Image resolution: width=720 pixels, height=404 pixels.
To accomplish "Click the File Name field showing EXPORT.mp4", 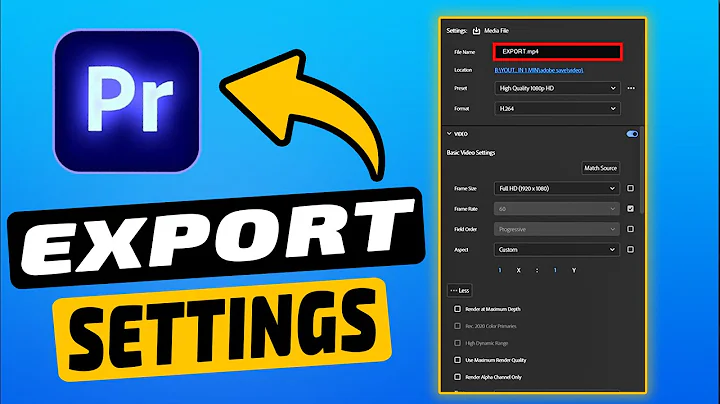I will tap(557, 52).
